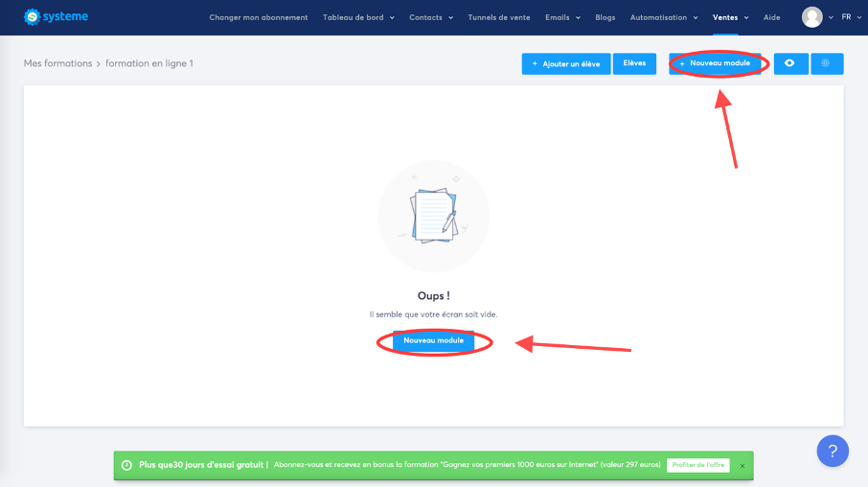Expand the Tableau de bord dropdown
The image size is (868, 487).
click(x=358, y=17)
